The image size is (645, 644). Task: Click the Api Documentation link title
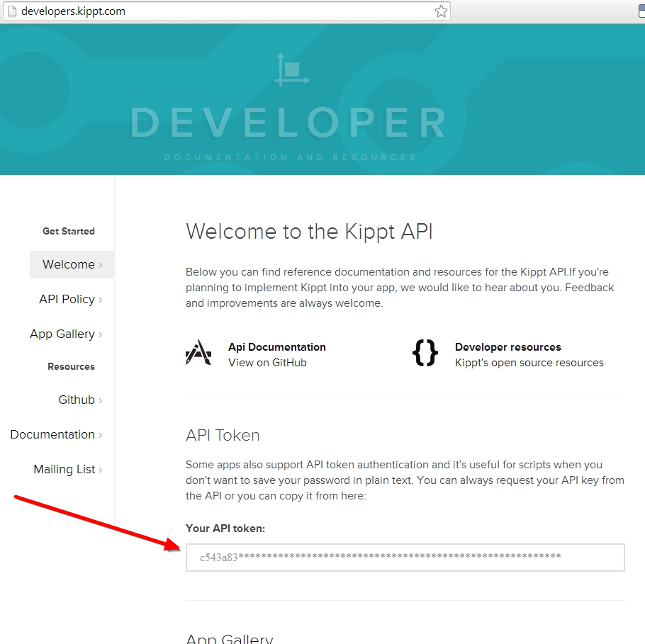click(x=277, y=347)
